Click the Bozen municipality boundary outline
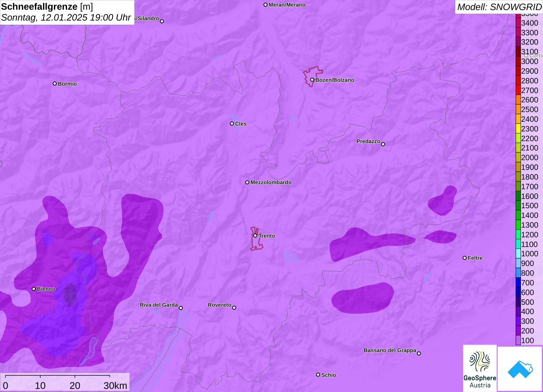The width and height of the screenshot is (543, 392). (x=312, y=76)
